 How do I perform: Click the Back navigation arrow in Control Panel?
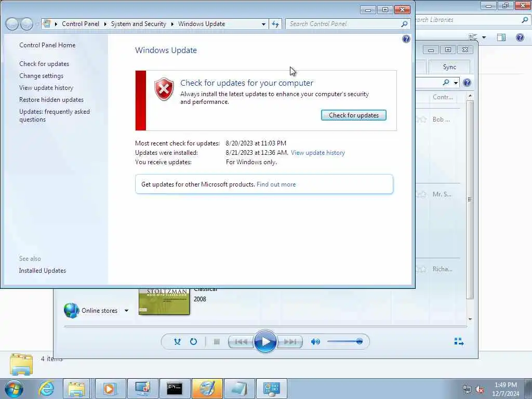12,24
